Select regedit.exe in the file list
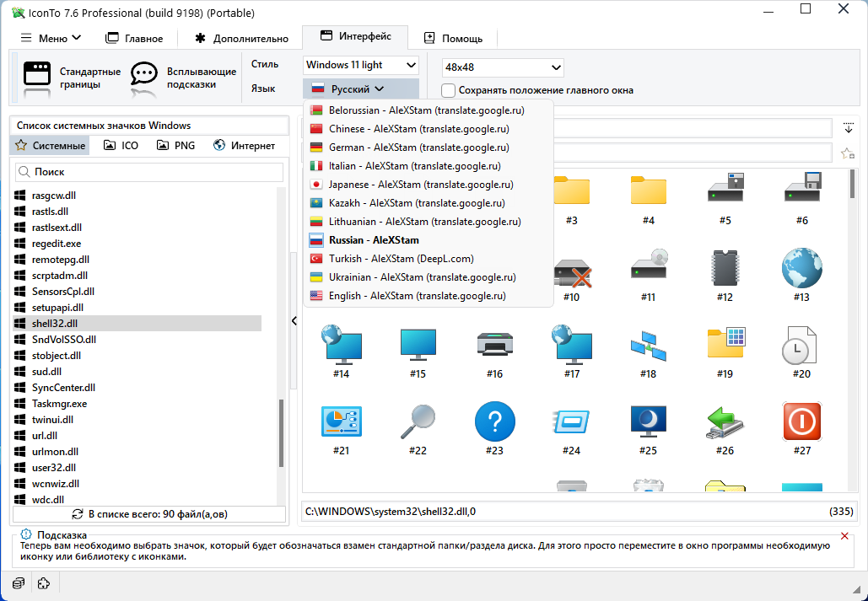The image size is (868, 601). [137, 244]
